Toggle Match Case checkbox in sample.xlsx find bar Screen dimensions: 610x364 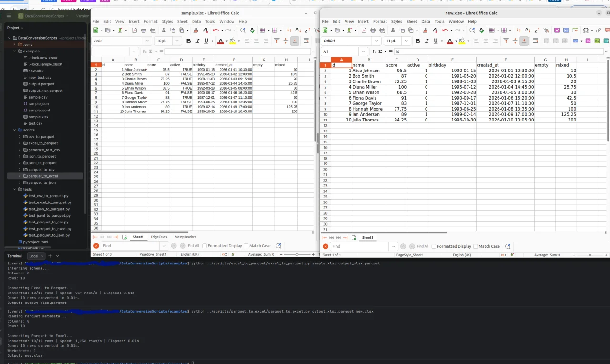tap(246, 246)
